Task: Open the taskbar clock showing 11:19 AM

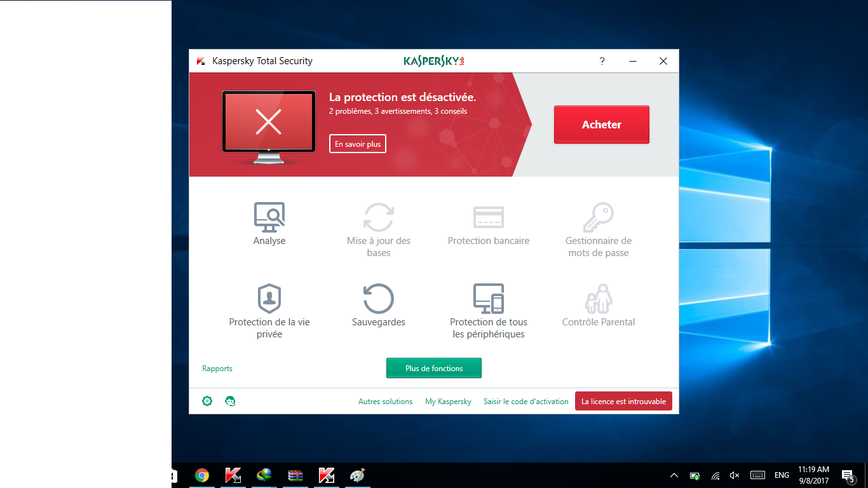Action: tap(813, 475)
